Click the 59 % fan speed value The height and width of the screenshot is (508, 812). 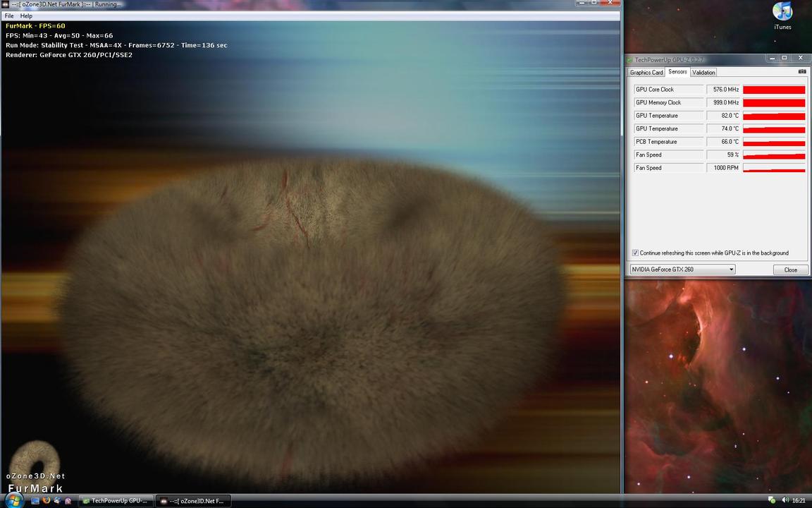(x=723, y=155)
